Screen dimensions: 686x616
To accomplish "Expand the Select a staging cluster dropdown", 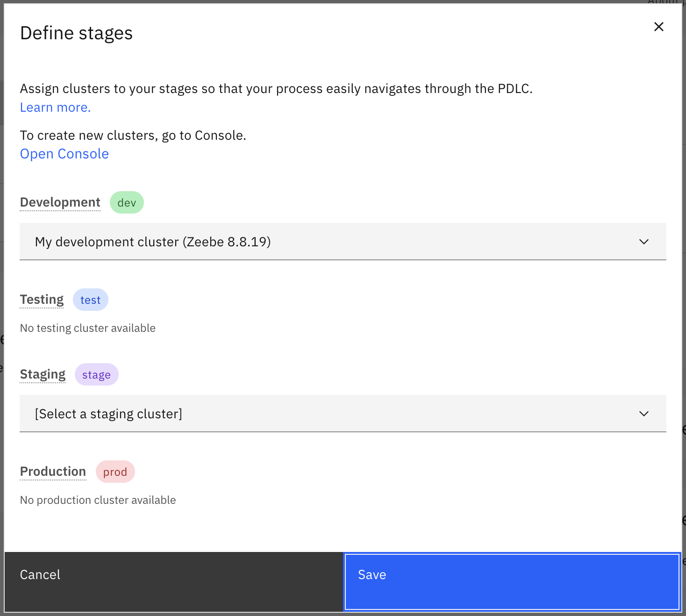I will pos(327,414).
